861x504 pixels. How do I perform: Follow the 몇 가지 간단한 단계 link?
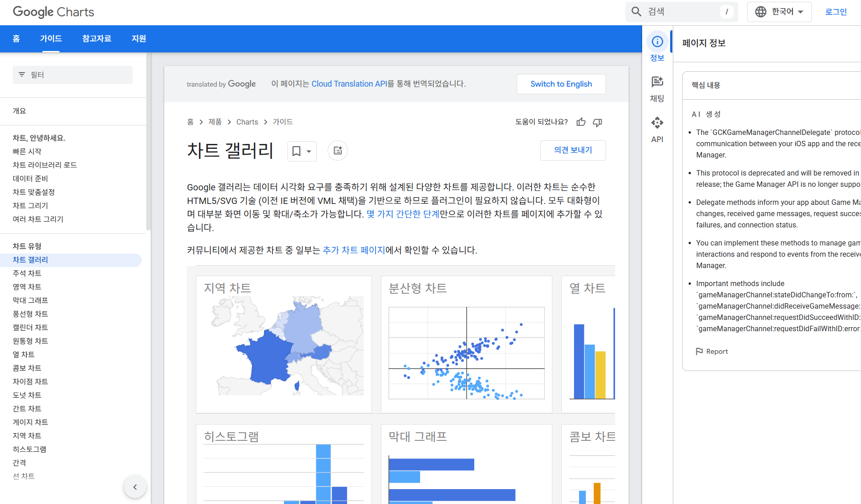tap(403, 214)
